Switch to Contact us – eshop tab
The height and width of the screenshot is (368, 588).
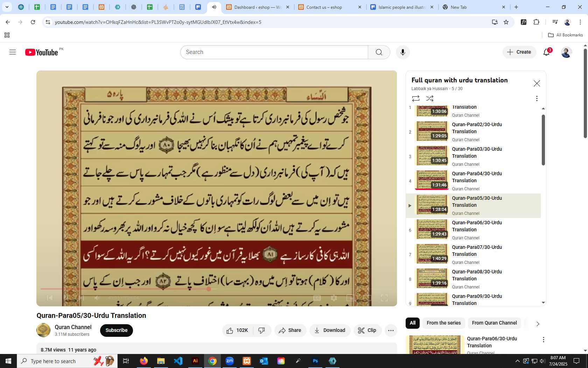click(x=330, y=7)
